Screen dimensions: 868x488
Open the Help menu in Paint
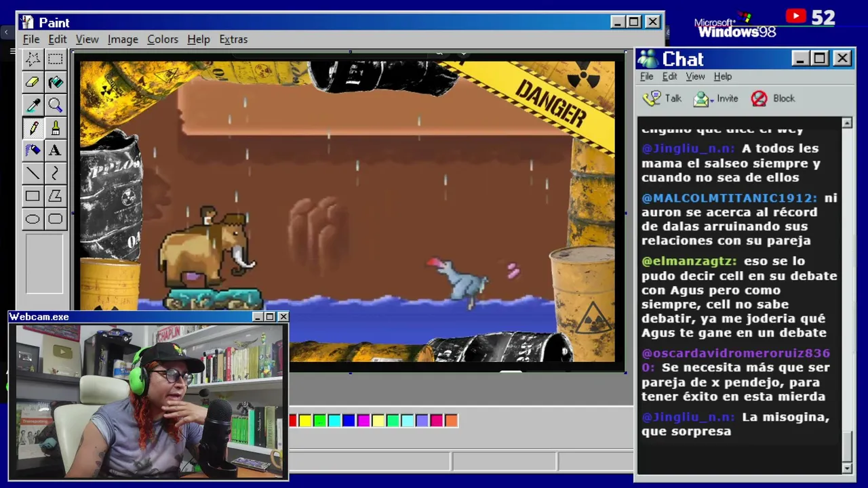[199, 39]
